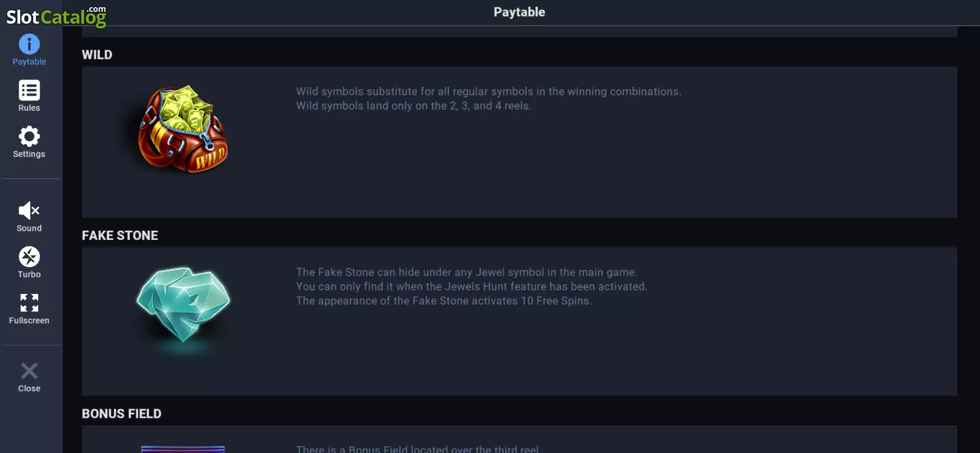Click the FAKE STONE section heading
Viewport: 980px width, 453px height.
[120, 235]
